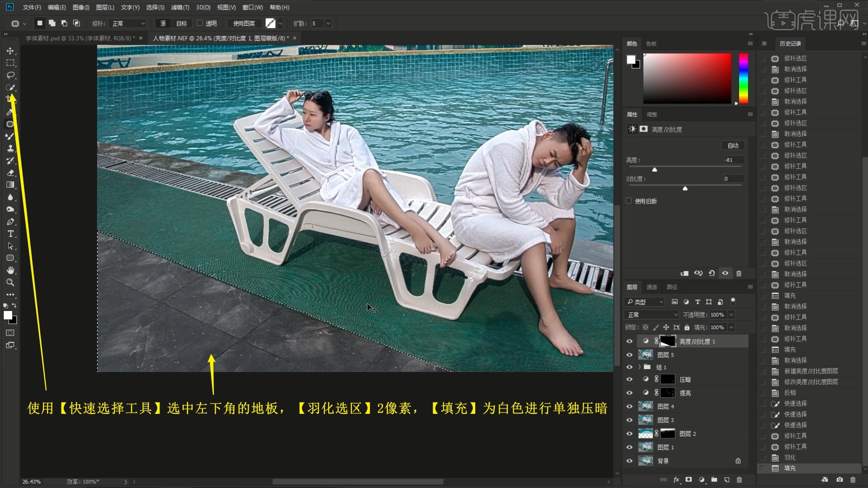Screen dimensions: 868x488
Task: Enable the 使用旧版 checkbox
Action: coord(629,201)
